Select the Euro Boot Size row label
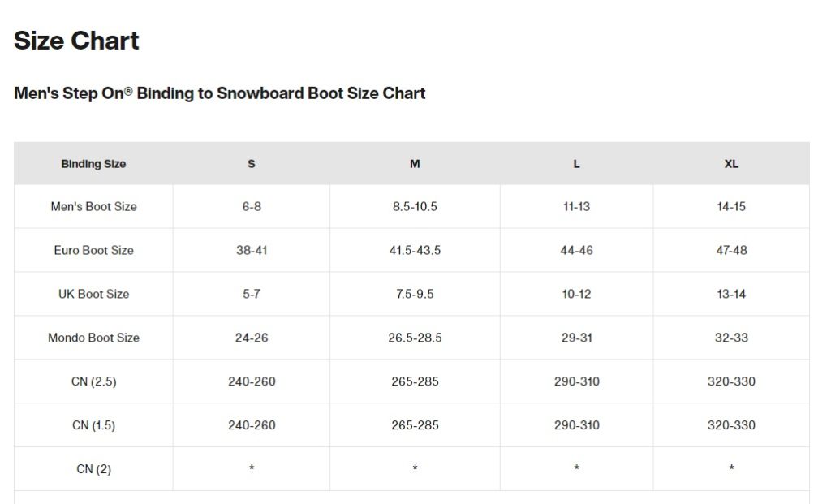The image size is (831, 504). (x=93, y=250)
